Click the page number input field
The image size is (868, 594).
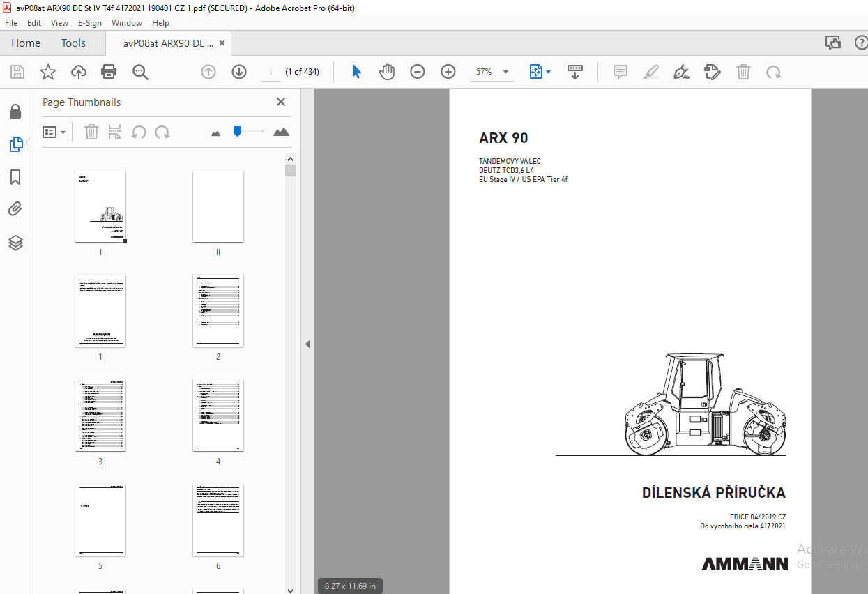(x=271, y=72)
